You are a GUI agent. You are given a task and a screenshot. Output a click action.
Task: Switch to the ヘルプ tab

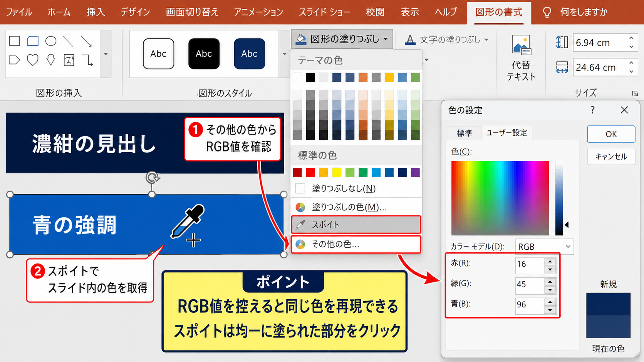(x=446, y=12)
